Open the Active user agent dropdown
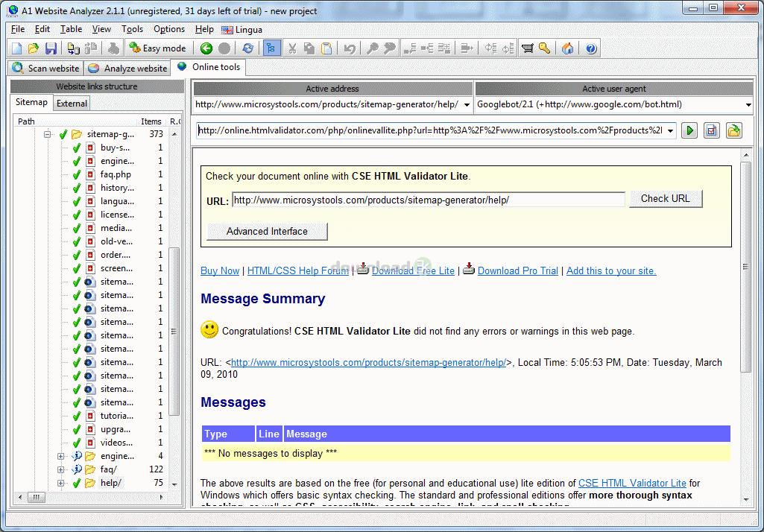 coord(748,105)
